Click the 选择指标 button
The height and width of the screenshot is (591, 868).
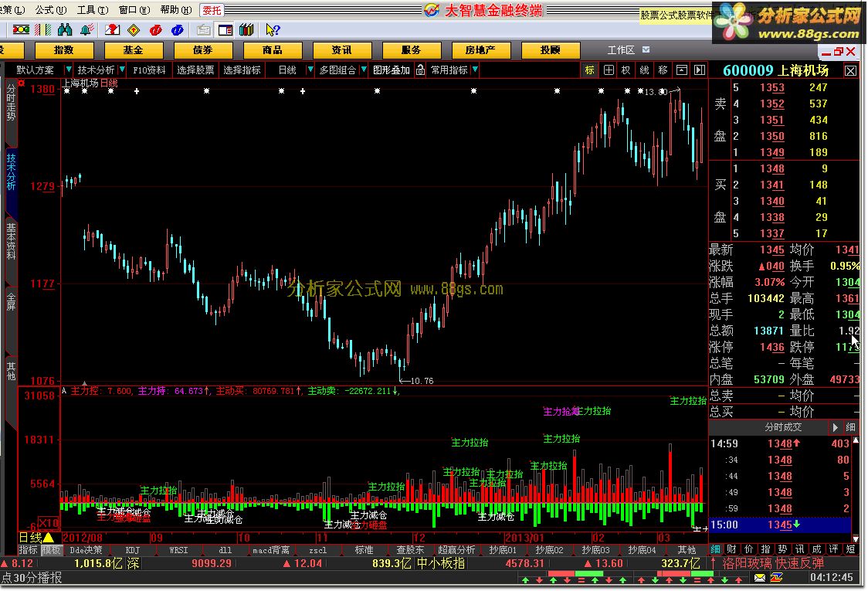pos(242,70)
